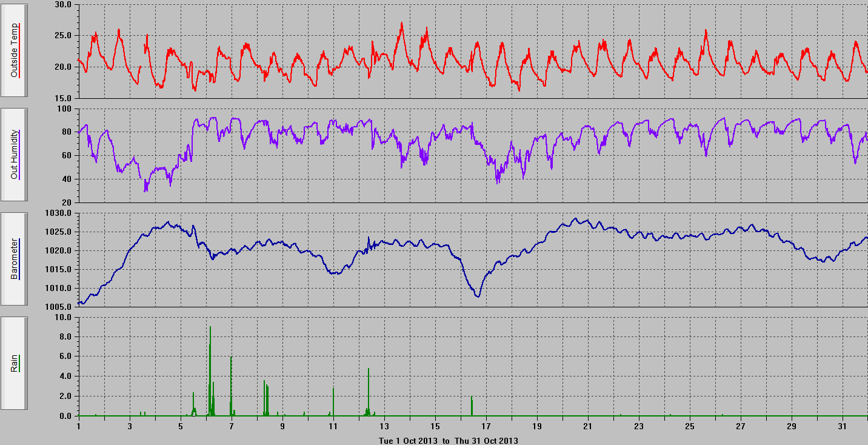The width and height of the screenshot is (868, 445).
Task: Click the date range caption 'Tue 1 Oct 2013 to Thu 31 Oct 2013'
Action: click(x=449, y=441)
